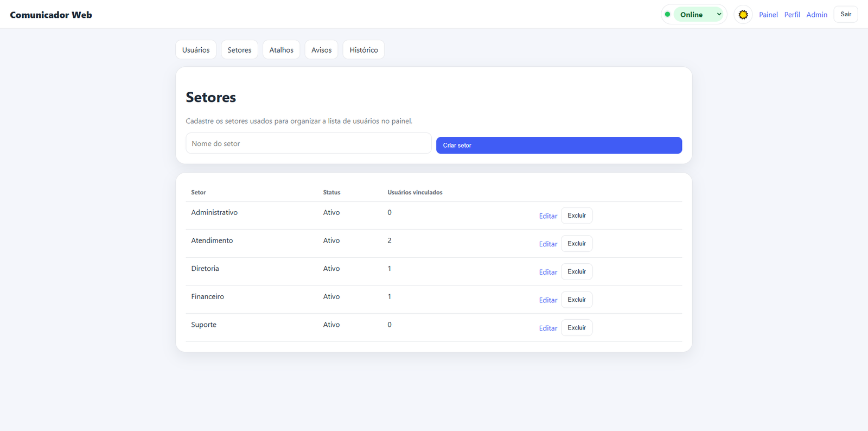Open the Online status dropdown

[699, 15]
